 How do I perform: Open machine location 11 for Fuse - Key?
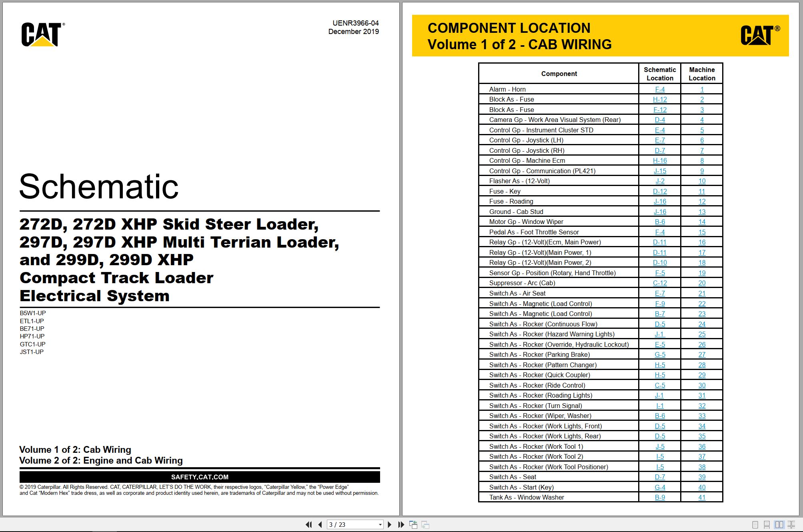(702, 191)
